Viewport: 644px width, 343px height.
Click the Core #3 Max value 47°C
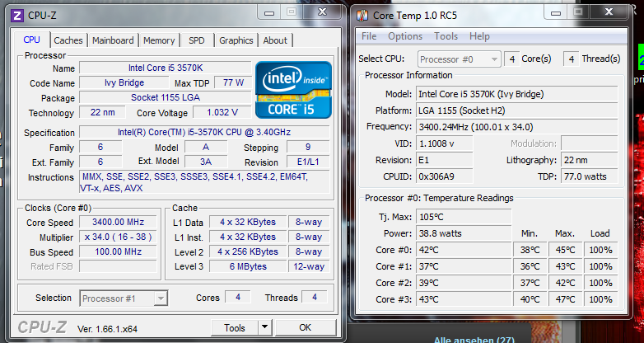[x=565, y=299]
